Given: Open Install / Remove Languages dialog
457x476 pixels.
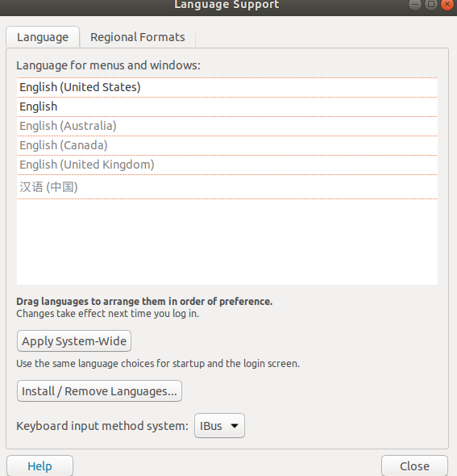Looking at the screenshot, I should tap(99, 391).
